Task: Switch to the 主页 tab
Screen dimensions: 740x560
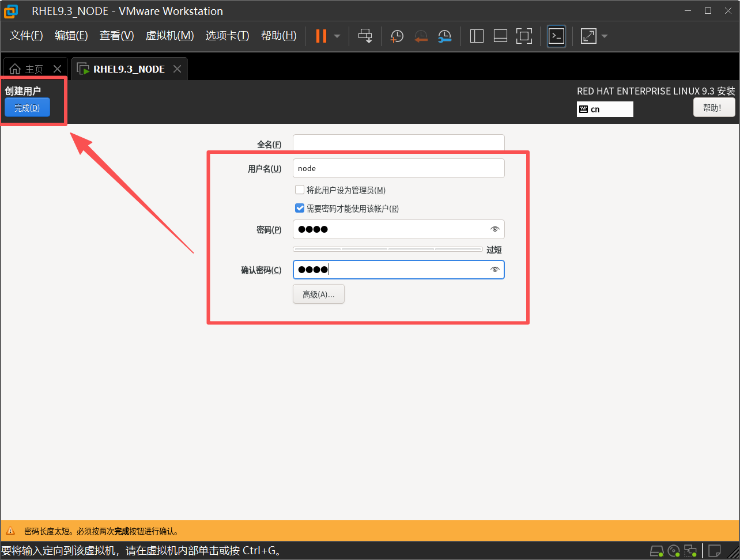Action: [x=34, y=69]
